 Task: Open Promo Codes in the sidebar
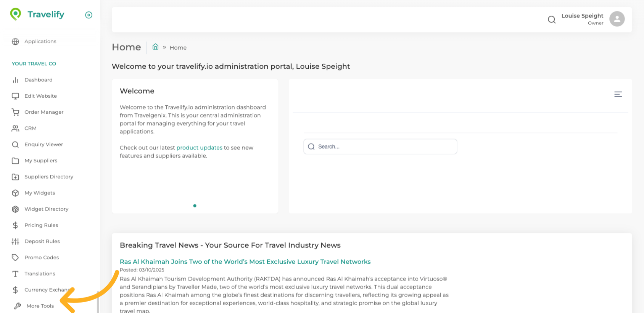tap(42, 257)
